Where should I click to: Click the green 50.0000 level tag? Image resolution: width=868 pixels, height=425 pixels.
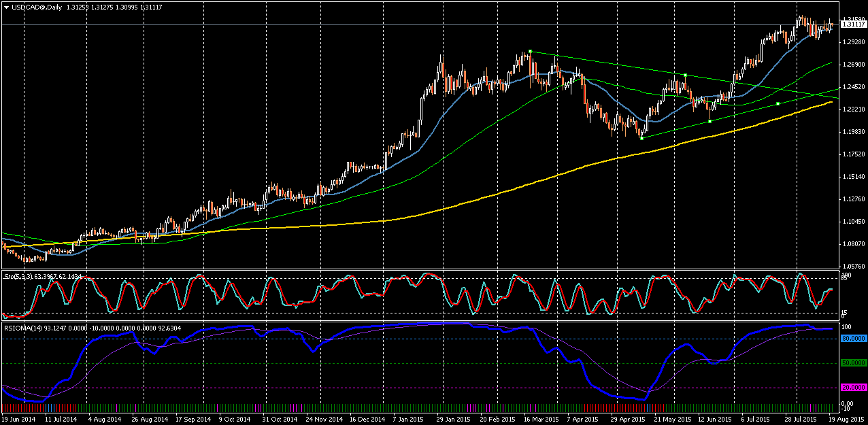coord(852,364)
